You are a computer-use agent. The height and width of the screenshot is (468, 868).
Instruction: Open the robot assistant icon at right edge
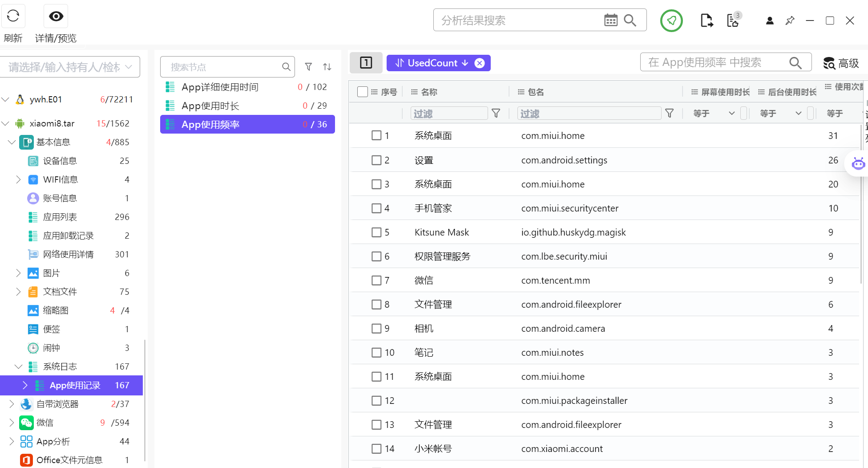(x=858, y=163)
